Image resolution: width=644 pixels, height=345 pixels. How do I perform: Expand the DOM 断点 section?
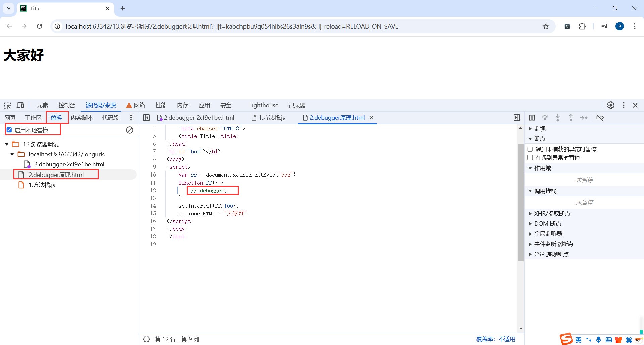[x=530, y=224]
